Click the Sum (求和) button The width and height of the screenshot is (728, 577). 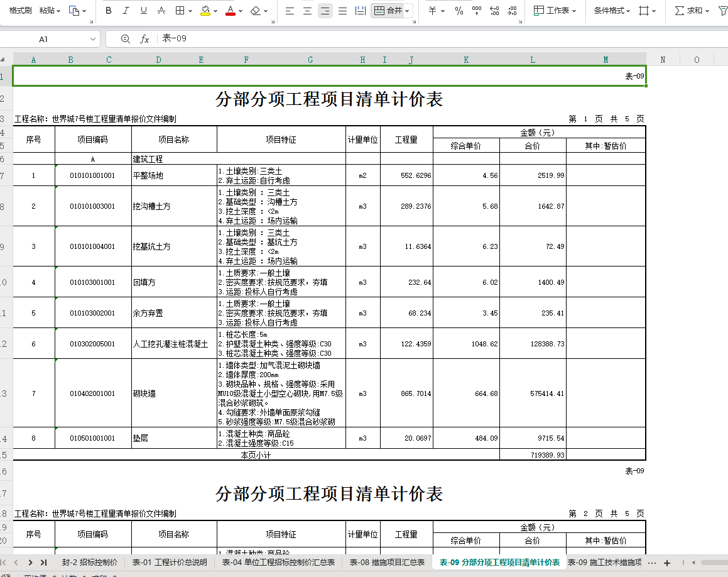(x=688, y=10)
